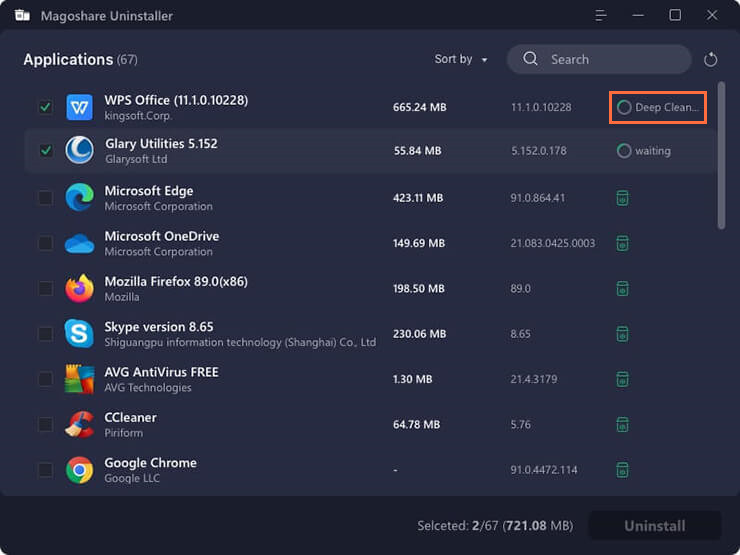This screenshot has height=555, width=740.
Task: Click the Piriform publisher text
Action: point(124,433)
